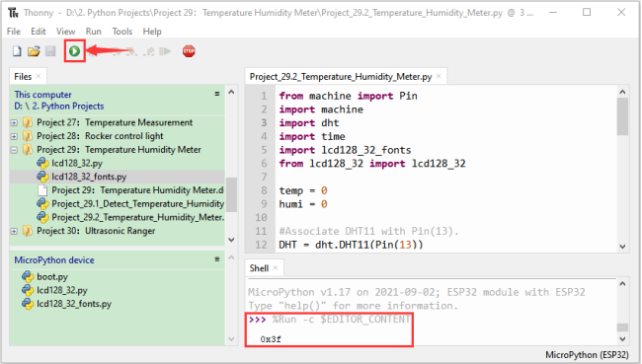Click line 12 'DHT = dht.DHT11(Pin(13))'
The width and height of the screenshot is (642, 364).
coord(351,245)
